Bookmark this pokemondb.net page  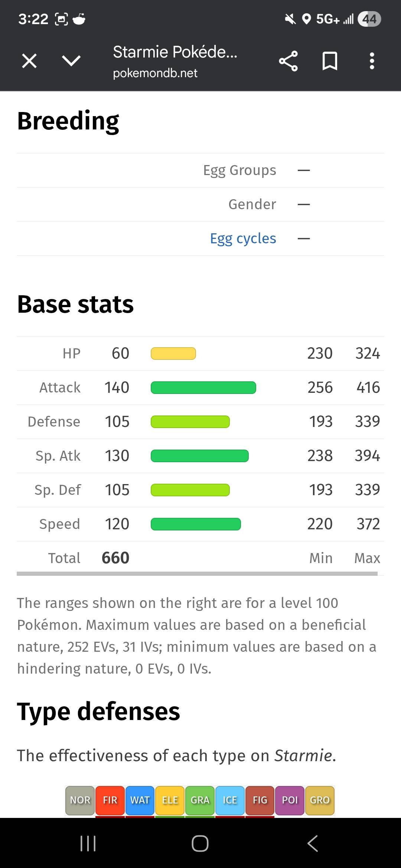pos(330,61)
